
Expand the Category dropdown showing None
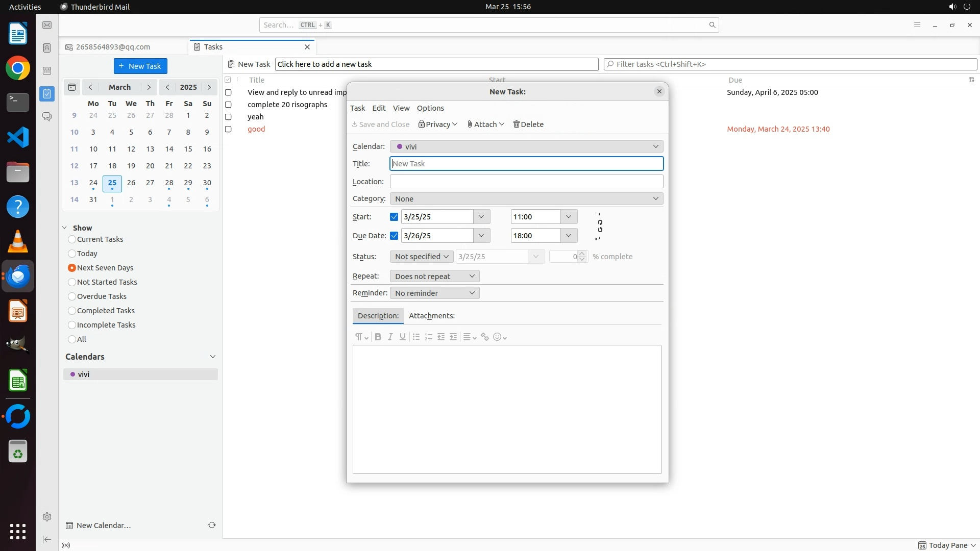pos(526,198)
